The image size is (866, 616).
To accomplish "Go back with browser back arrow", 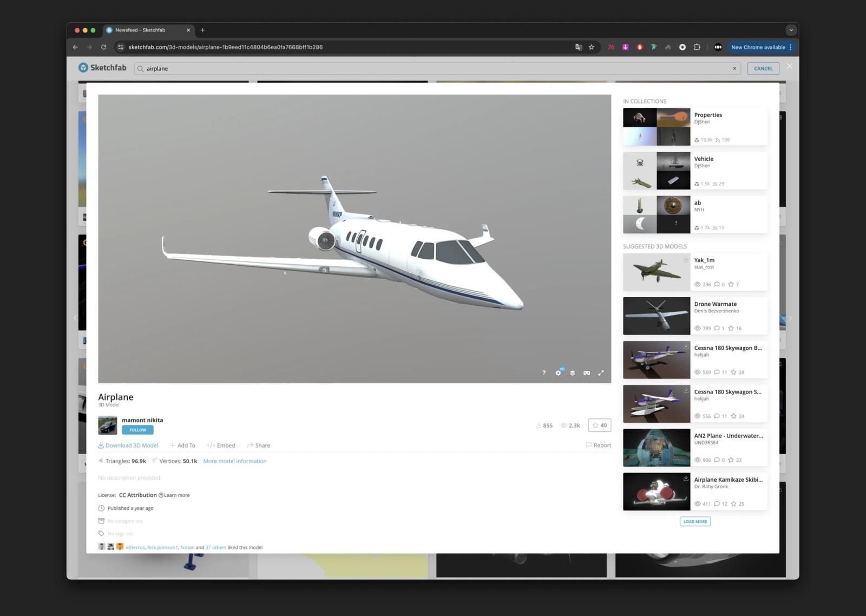I will coord(75,47).
